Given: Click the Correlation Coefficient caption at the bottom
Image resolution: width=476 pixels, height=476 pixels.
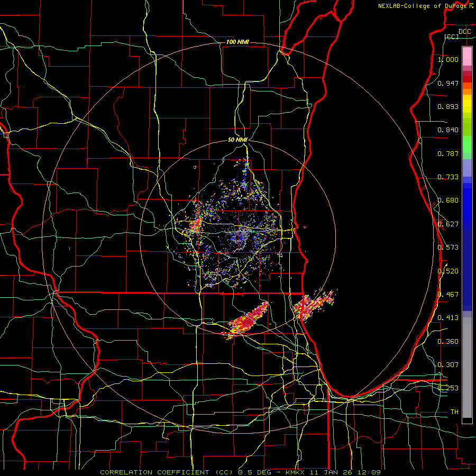Looking at the screenshot, I should point(240,472).
